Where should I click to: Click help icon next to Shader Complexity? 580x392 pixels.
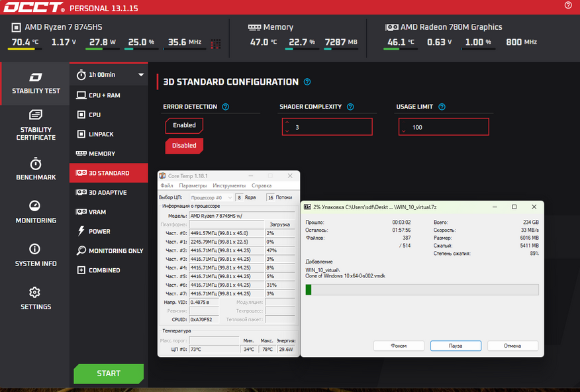pyautogui.click(x=350, y=107)
